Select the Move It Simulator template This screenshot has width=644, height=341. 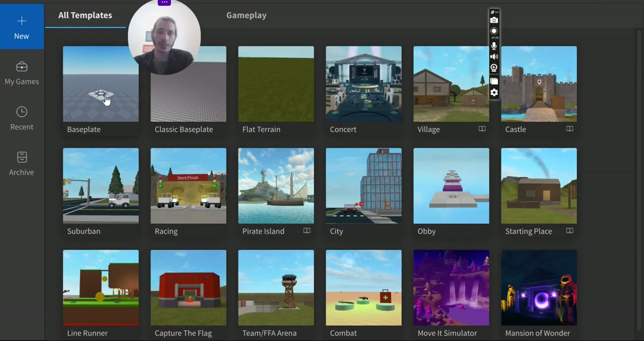click(x=451, y=288)
